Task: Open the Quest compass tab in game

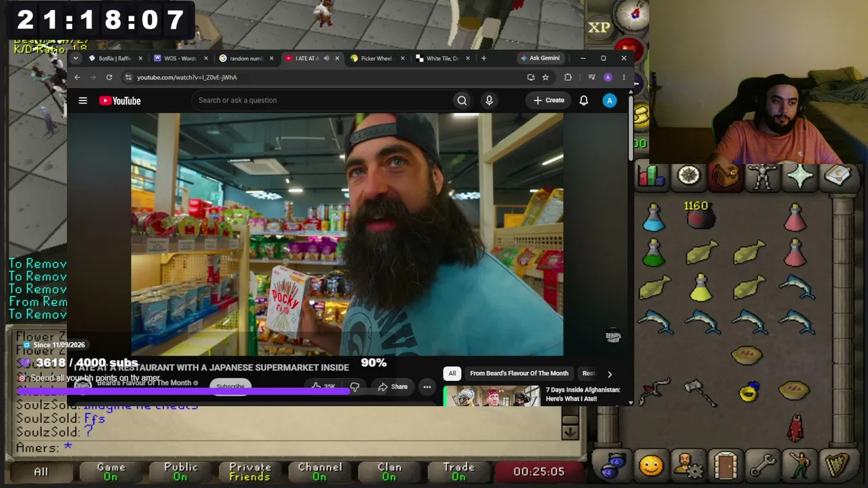Action: tap(689, 176)
